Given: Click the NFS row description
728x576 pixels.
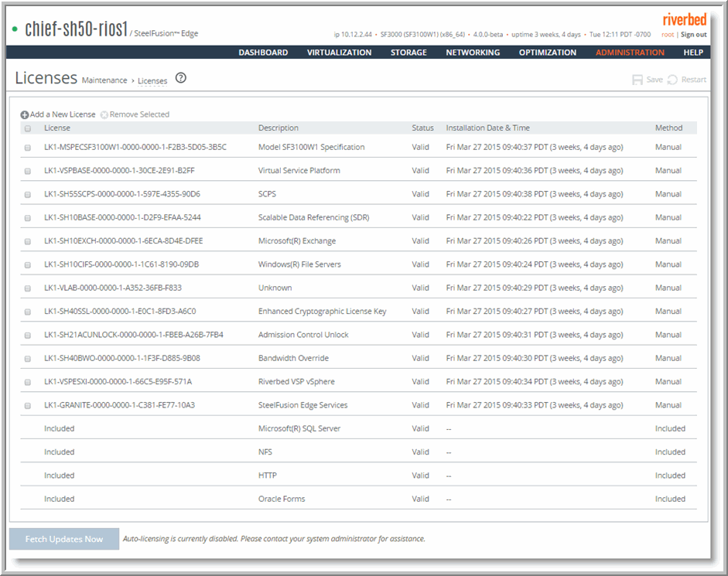Looking at the screenshot, I should click(265, 452).
